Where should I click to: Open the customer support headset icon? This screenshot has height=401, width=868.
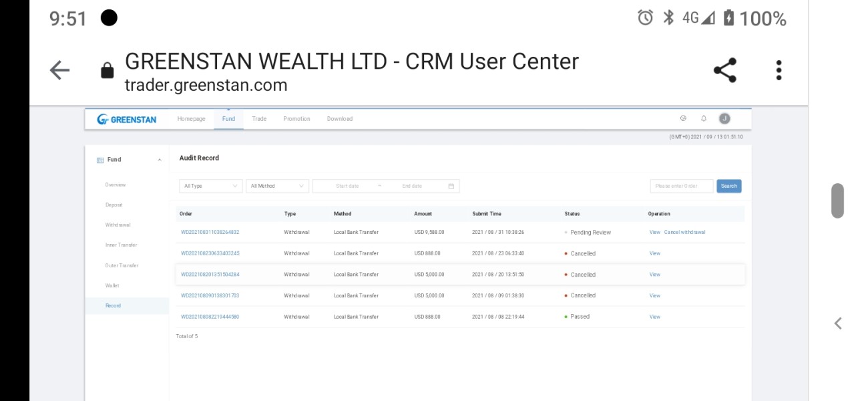683,118
